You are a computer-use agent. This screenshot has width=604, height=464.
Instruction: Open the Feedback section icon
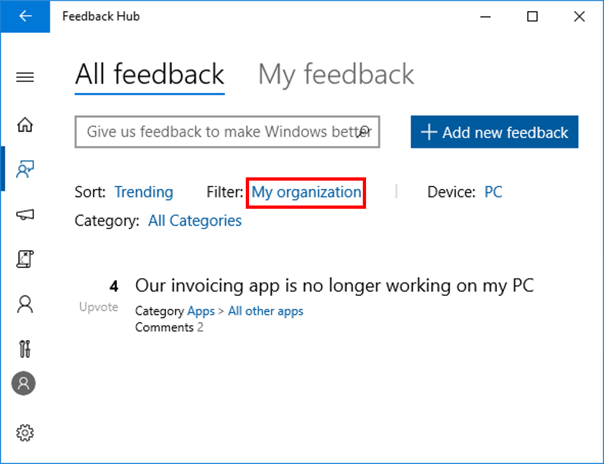25,169
